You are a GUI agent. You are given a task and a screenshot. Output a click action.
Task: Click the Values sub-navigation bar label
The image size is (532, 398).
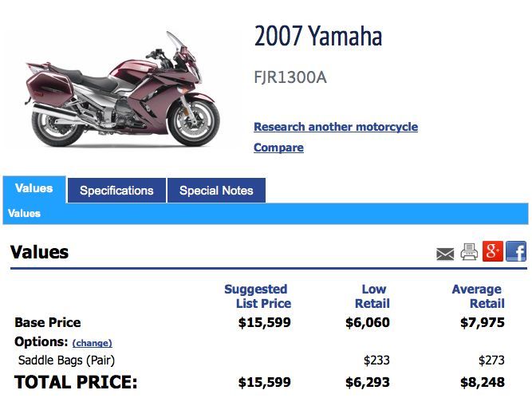coord(25,214)
